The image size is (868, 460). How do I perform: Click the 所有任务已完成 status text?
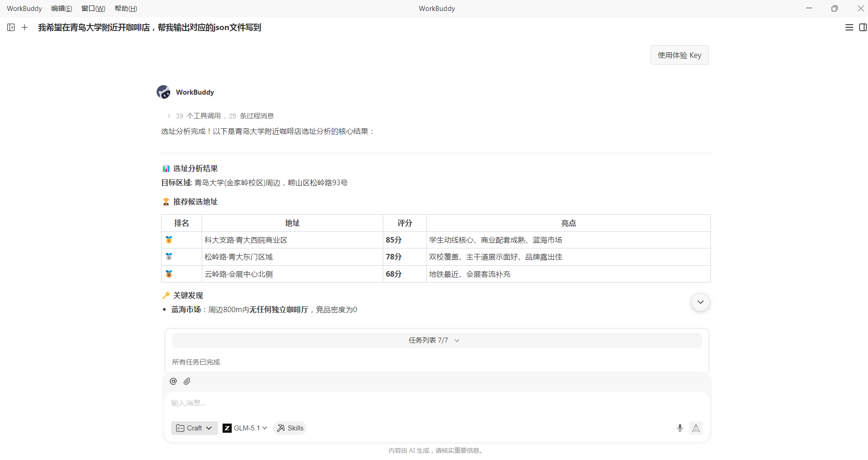pos(196,362)
